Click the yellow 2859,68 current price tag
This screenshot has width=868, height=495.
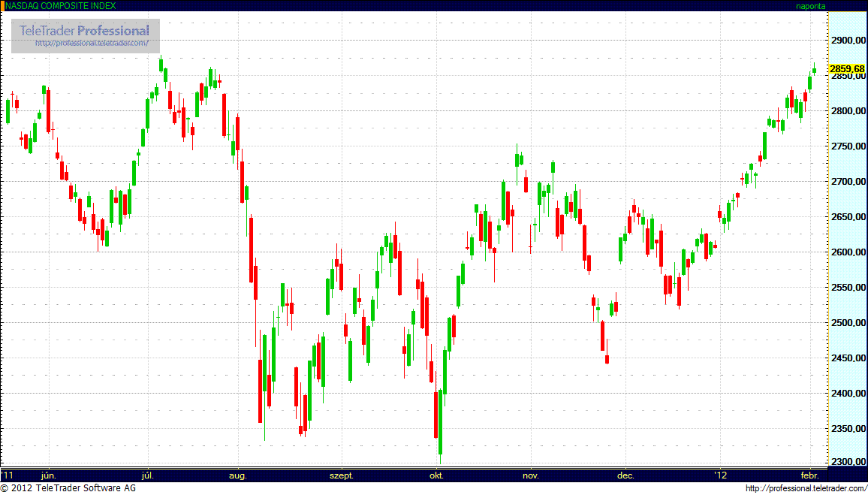(x=847, y=69)
